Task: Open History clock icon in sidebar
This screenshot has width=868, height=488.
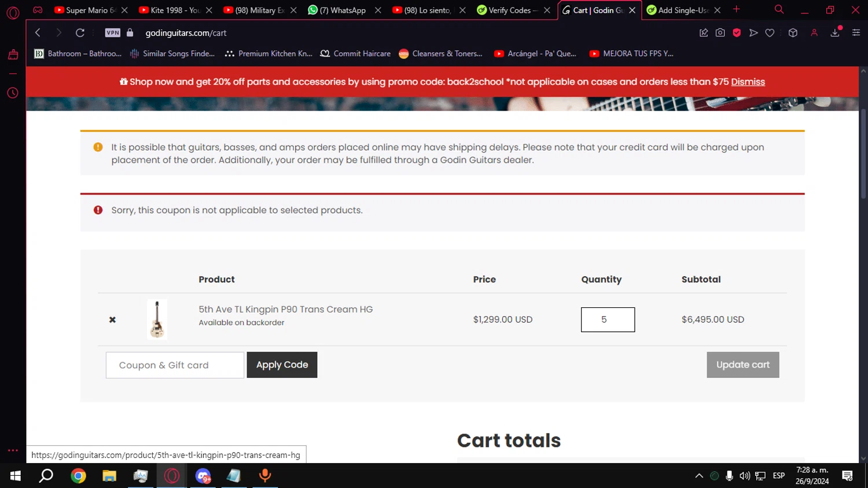Action: [x=13, y=93]
